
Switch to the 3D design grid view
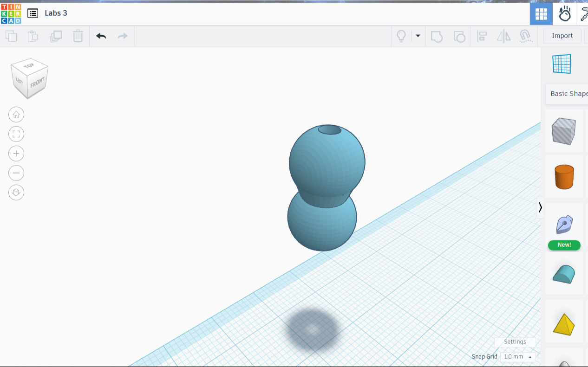pos(541,14)
